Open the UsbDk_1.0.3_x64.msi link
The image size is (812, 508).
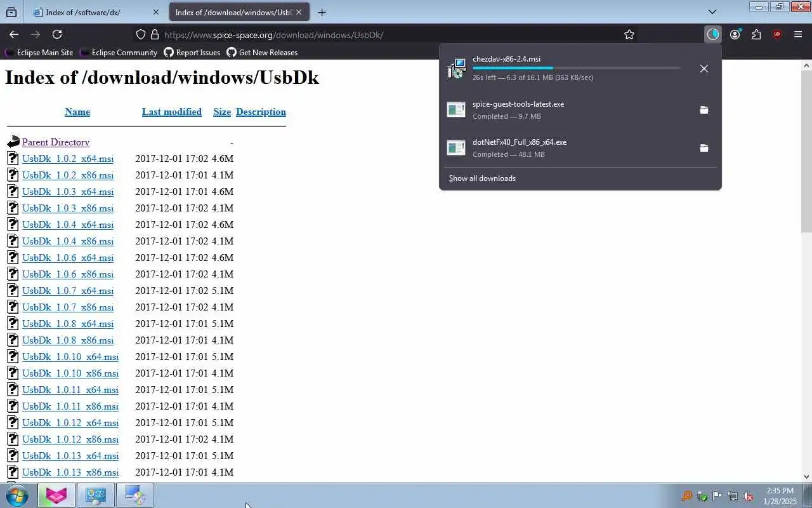[x=68, y=192]
